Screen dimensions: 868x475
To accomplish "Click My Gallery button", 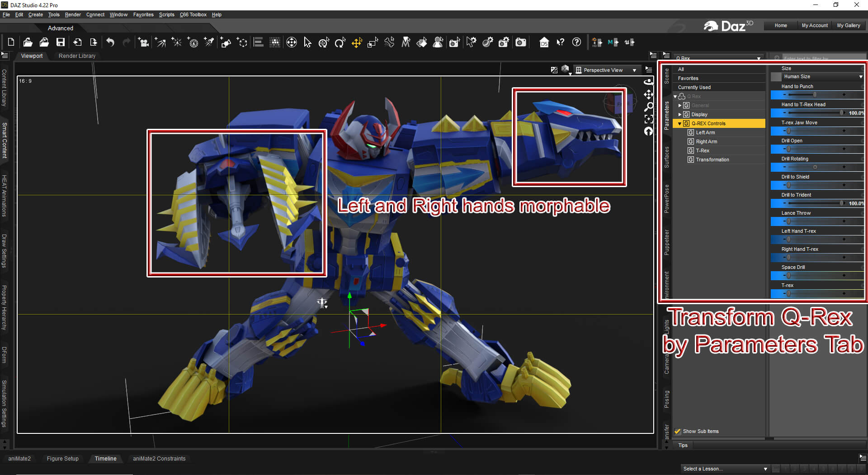I will [849, 25].
